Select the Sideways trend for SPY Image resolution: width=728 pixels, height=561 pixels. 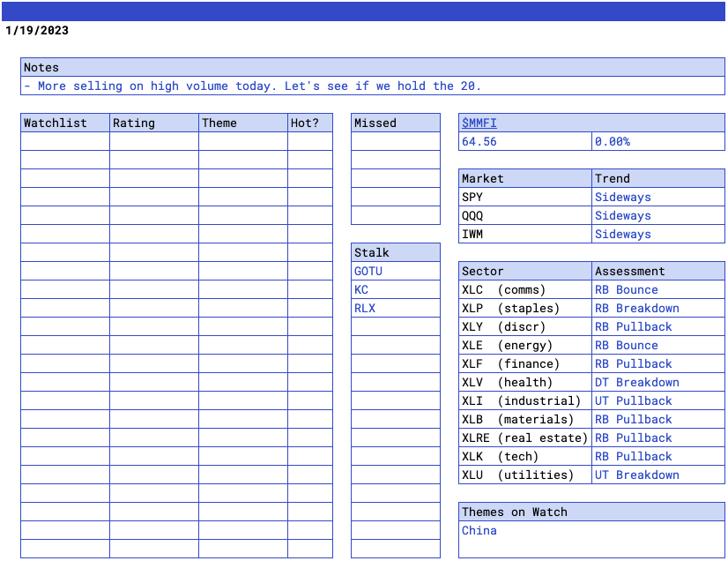[658, 197]
